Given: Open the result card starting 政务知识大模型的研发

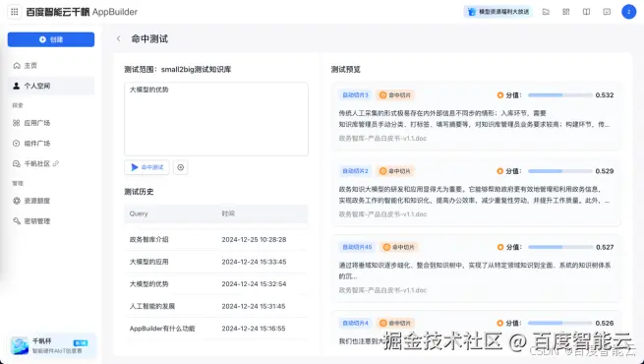Looking at the screenshot, I should tap(477, 193).
